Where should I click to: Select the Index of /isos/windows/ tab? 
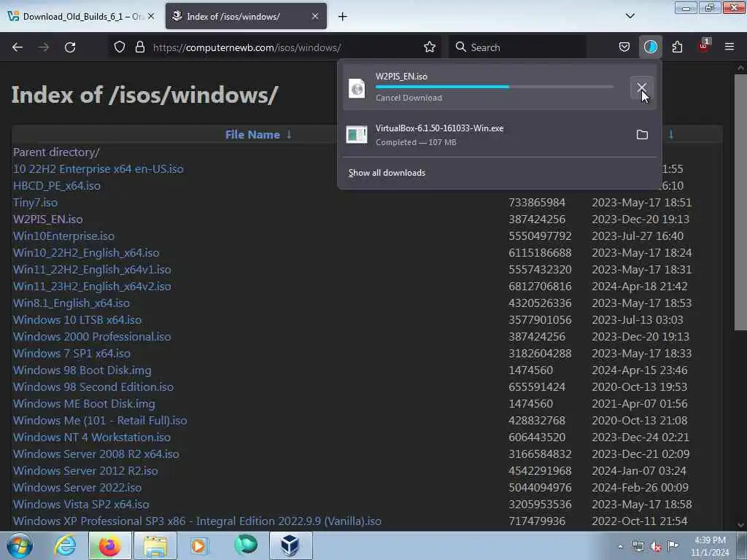point(246,16)
